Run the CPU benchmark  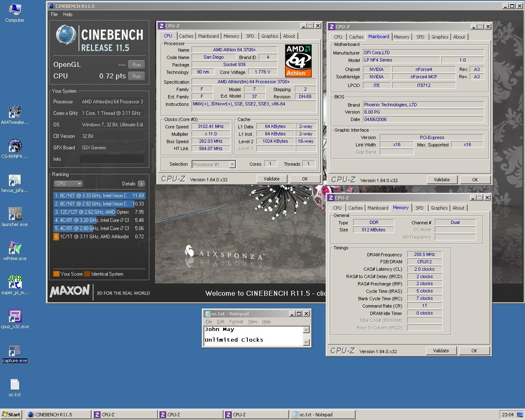pyautogui.click(x=137, y=76)
